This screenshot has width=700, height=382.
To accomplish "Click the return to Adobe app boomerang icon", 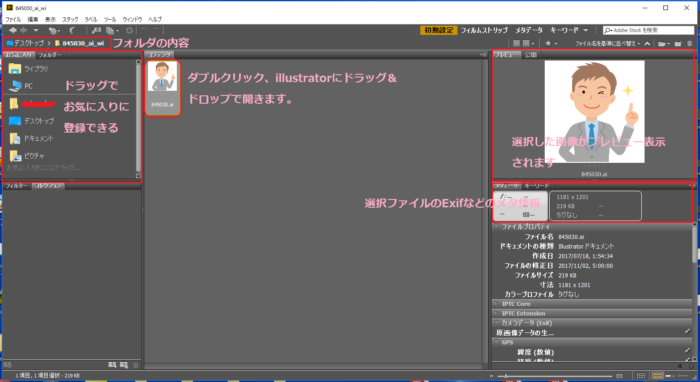I will click(72, 30).
